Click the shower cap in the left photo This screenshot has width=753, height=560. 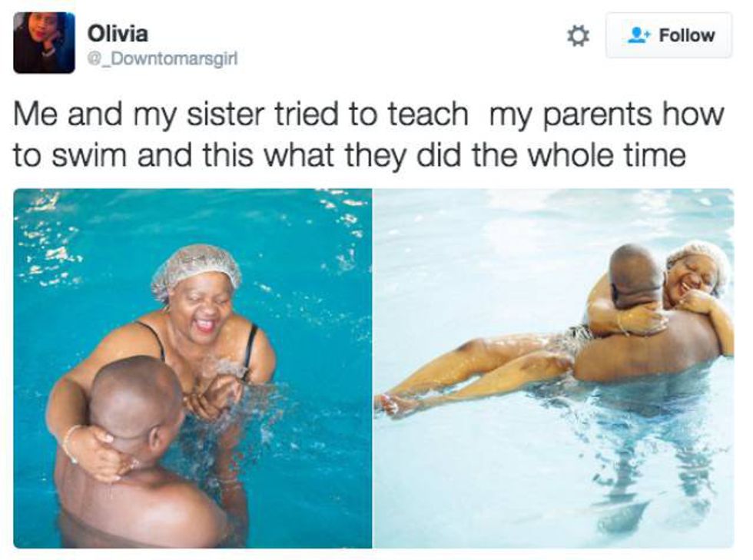(x=196, y=268)
